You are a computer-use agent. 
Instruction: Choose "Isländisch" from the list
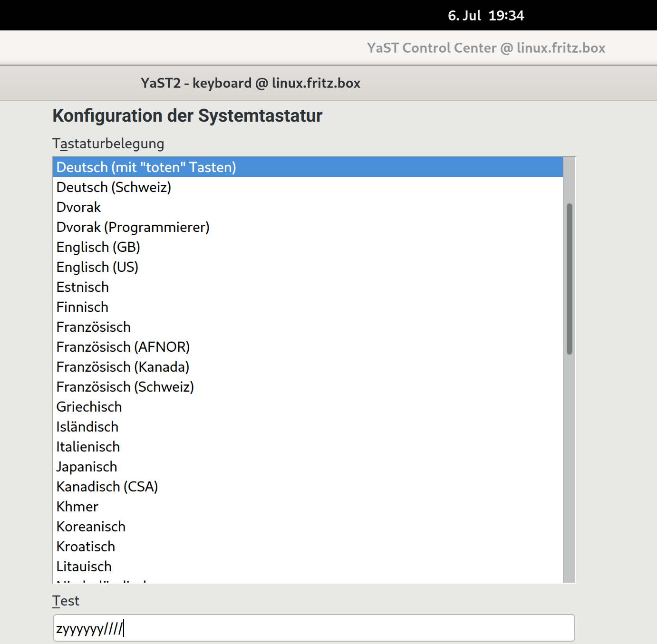point(308,427)
